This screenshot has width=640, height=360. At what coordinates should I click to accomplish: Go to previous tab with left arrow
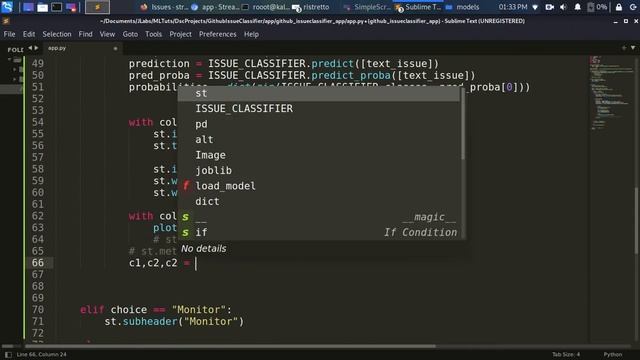(x=30, y=48)
